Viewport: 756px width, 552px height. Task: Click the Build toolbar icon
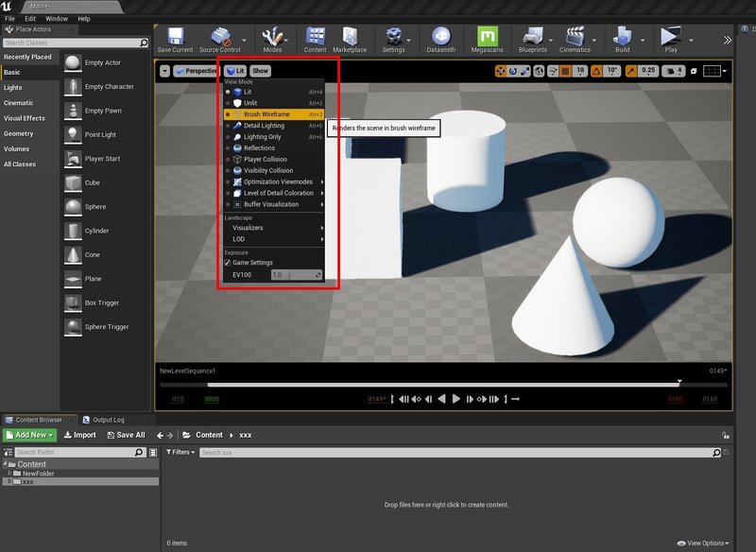coord(626,38)
